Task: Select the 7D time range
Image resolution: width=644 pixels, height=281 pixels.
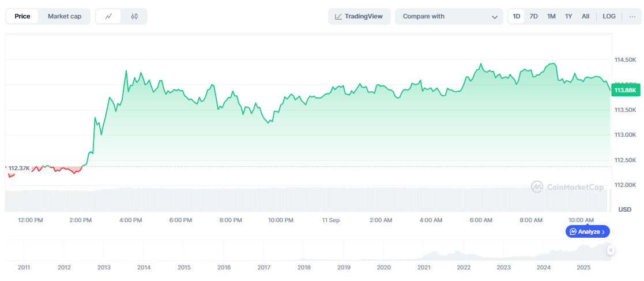Action: 533,16
